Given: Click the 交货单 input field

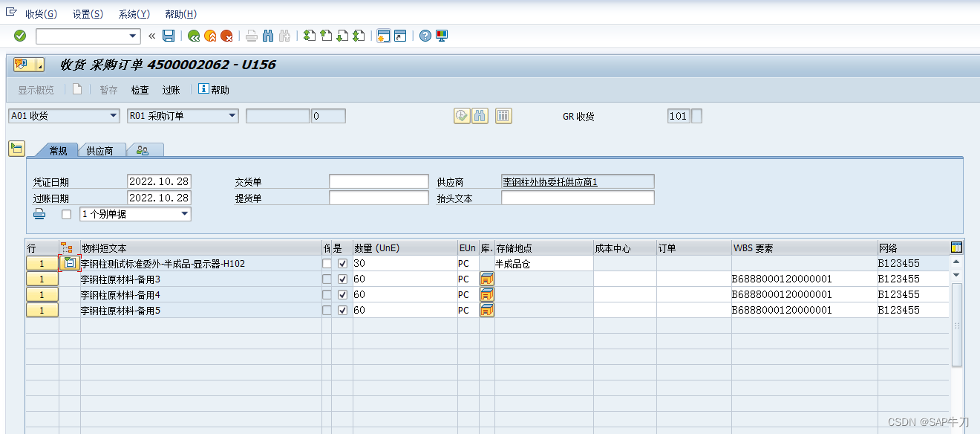Looking at the screenshot, I should coord(379,181).
